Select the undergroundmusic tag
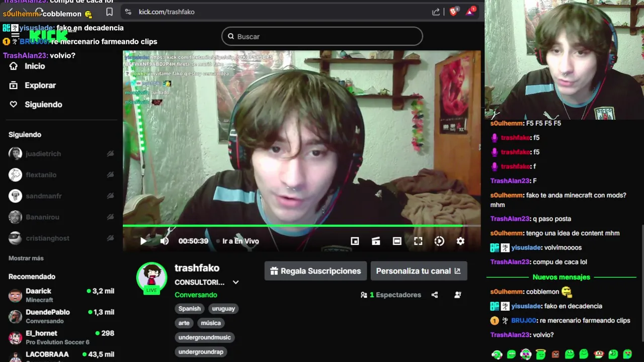Screen dimensions: 644x362 point(205,337)
